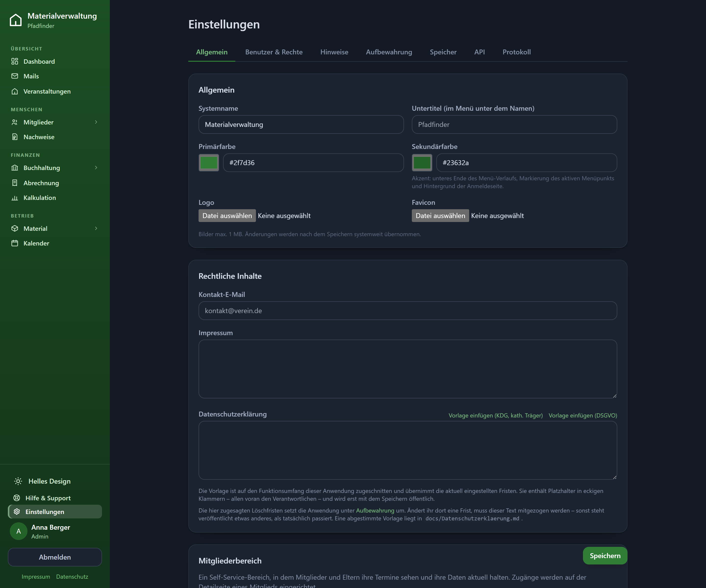Open the Aufbewahrung tab
706x588 pixels.
[389, 52]
